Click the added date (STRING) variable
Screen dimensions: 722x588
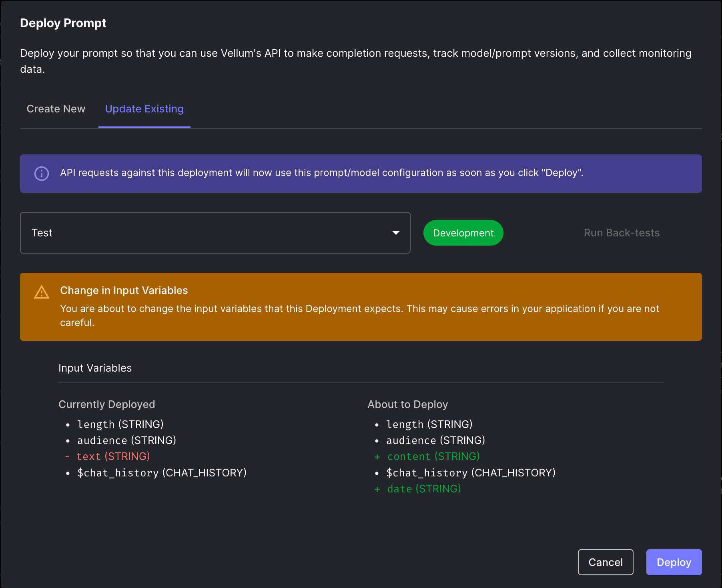pyautogui.click(x=424, y=489)
